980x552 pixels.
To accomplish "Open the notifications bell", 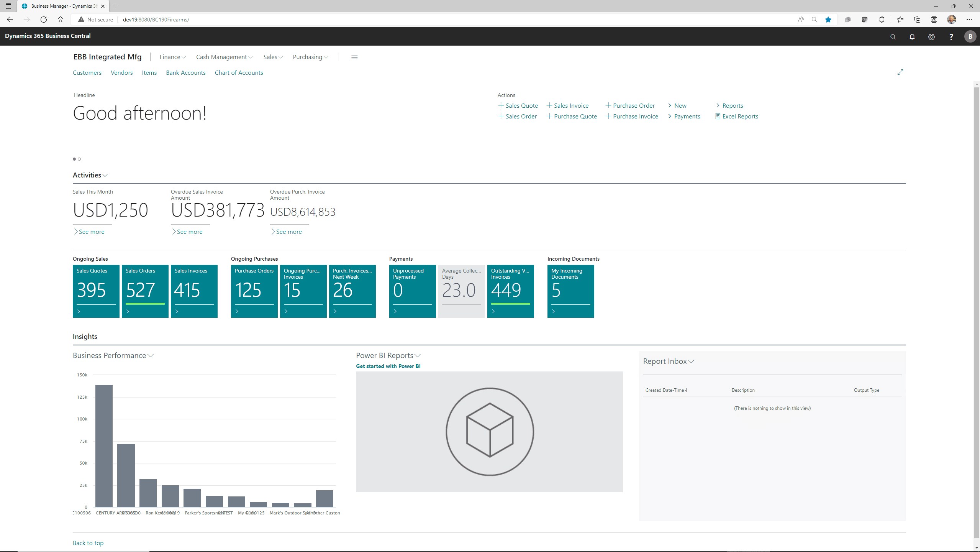I will [x=912, y=37].
